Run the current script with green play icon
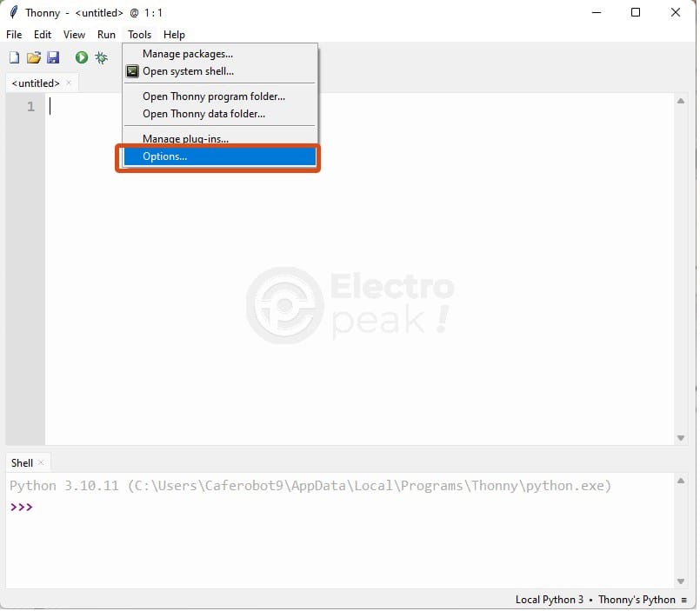Viewport: 700px width, 611px height. pyautogui.click(x=81, y=58)
